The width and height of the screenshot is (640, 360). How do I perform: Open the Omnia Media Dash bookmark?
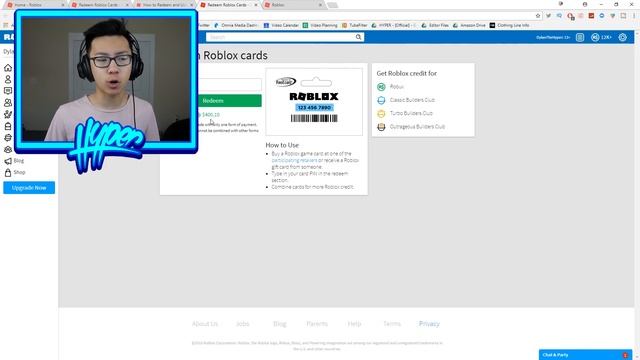point(236,25)
